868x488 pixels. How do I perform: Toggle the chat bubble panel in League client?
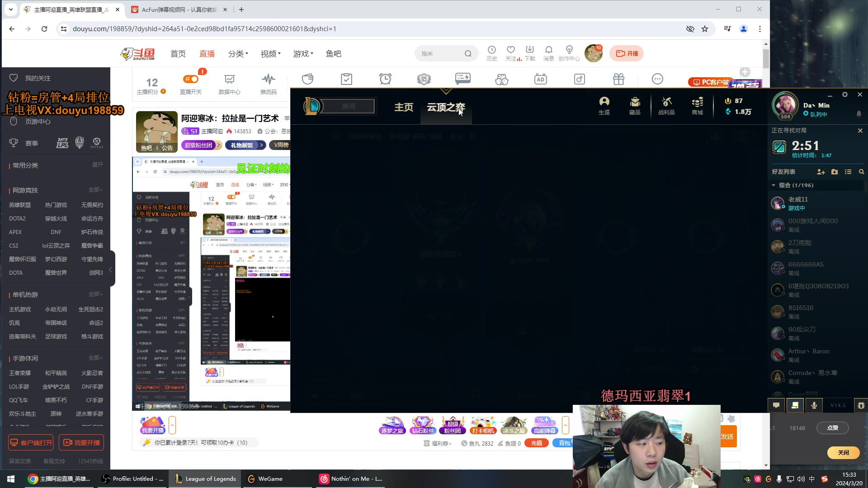click(776, 405)
